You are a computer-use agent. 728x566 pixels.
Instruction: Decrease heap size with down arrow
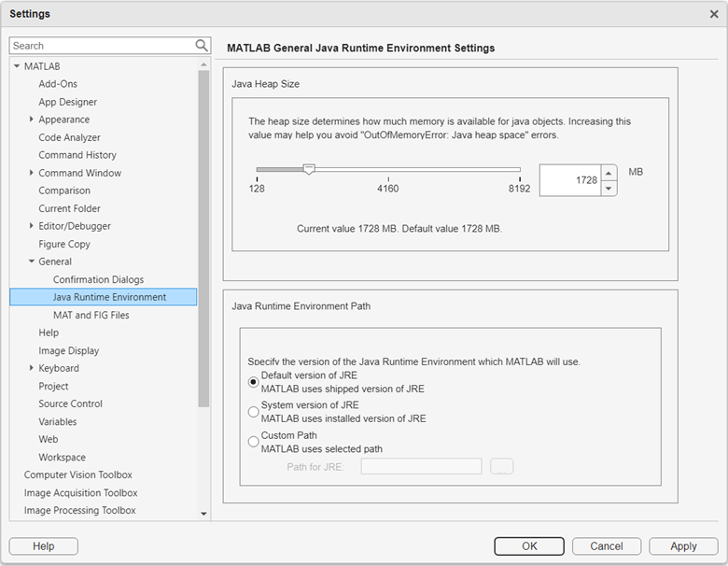pyautogui.click(x=609, y=188)
